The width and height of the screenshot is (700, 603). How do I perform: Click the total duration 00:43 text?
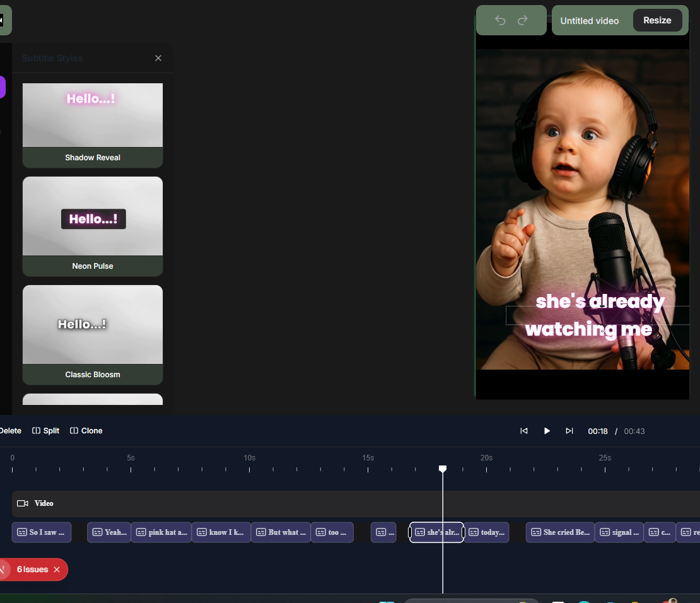634,431
